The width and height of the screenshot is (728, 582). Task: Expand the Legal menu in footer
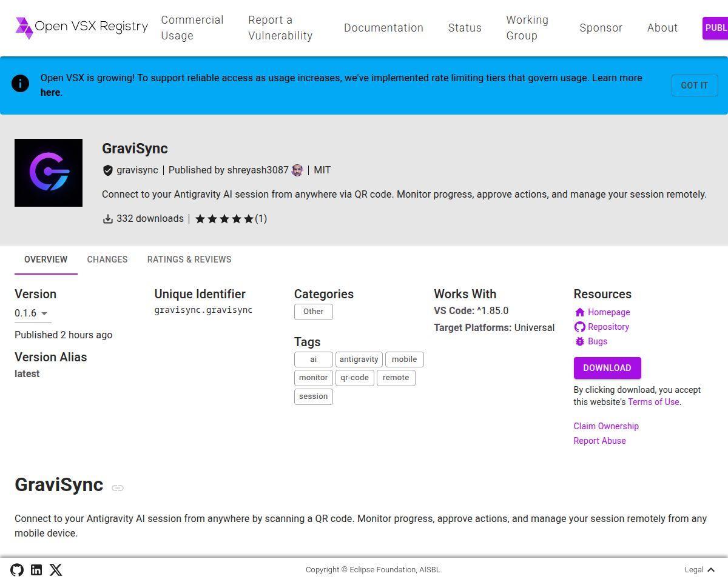click(x=699, y=570)
